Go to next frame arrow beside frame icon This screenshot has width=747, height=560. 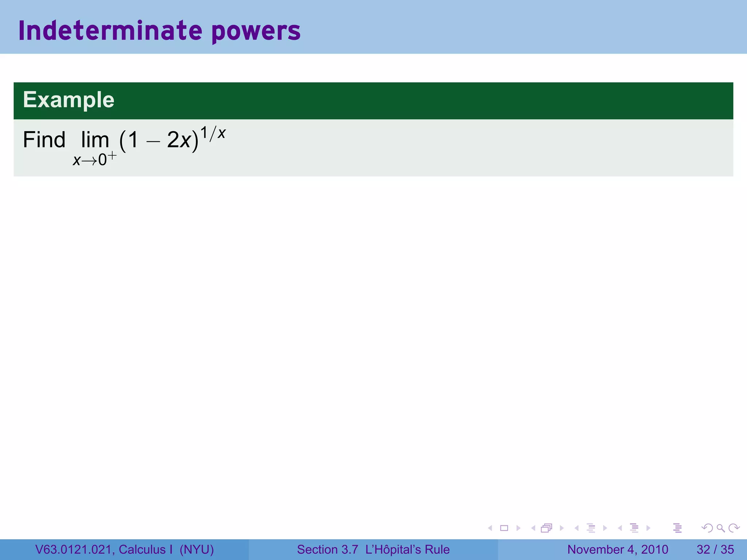coord(562,528)
